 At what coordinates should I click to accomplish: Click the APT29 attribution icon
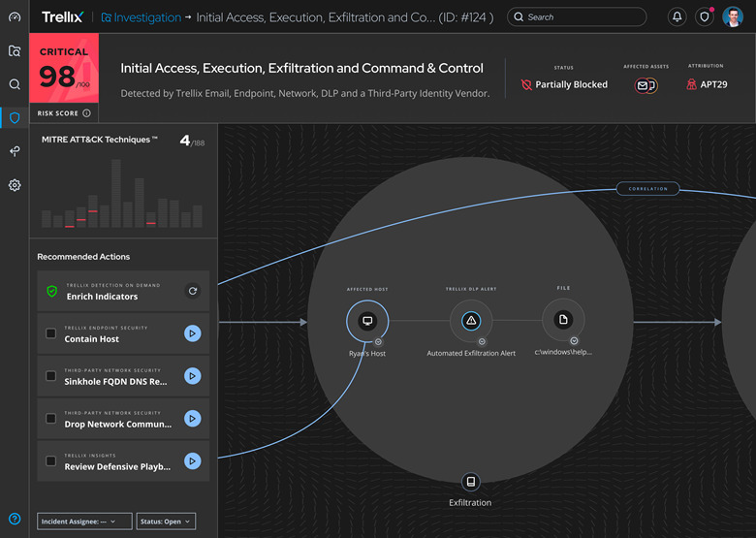pos(691,85)
